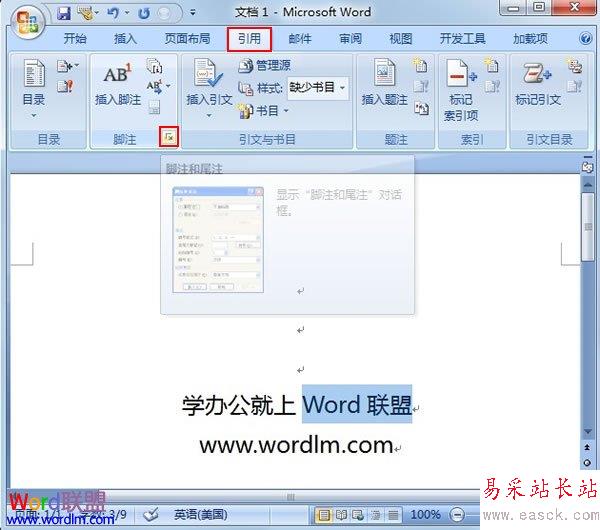Open the 开始 ribbon tab
The image size is (600, 530).
(x=75, y=39)
